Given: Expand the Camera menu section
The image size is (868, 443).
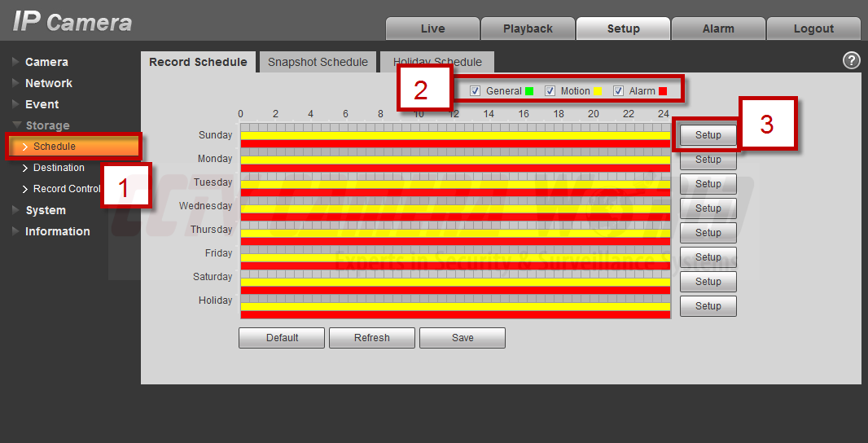Looking at the screenshot, I should [46, 62].
